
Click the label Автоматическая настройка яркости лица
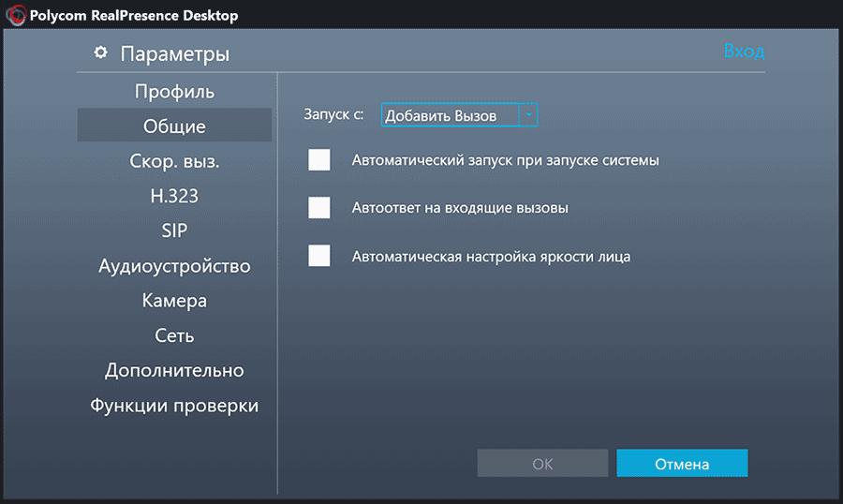tap(491, 257)
